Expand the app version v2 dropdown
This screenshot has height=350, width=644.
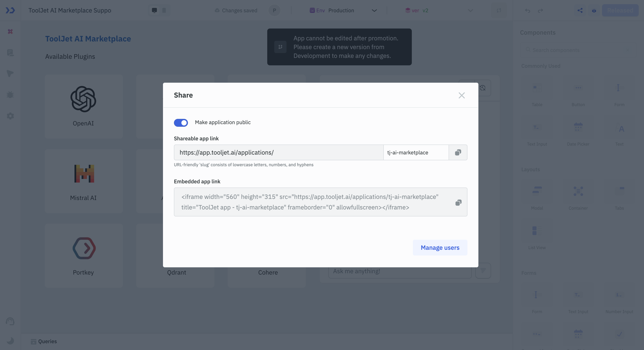[470, 11]
